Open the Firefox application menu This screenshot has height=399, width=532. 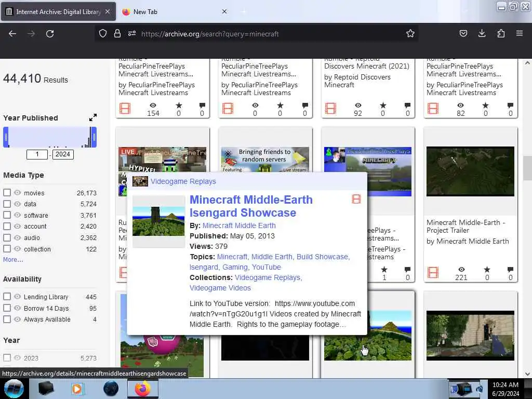520,33
